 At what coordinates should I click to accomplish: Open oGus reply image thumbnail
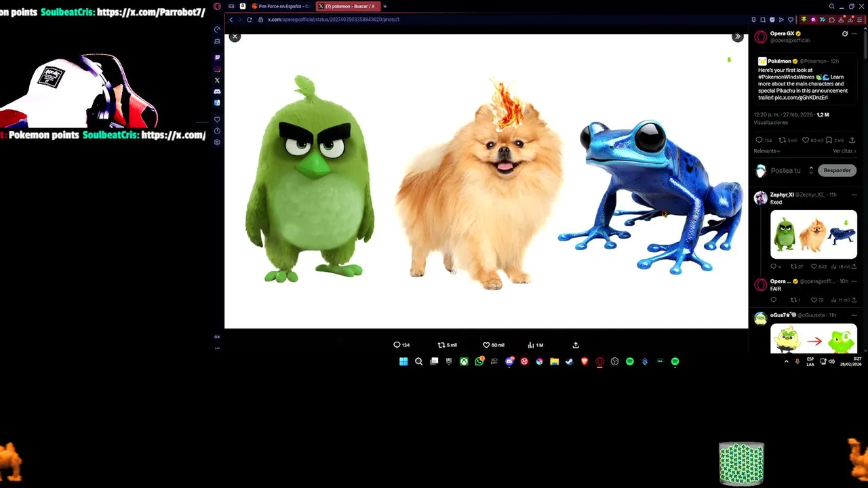point(814,339)
